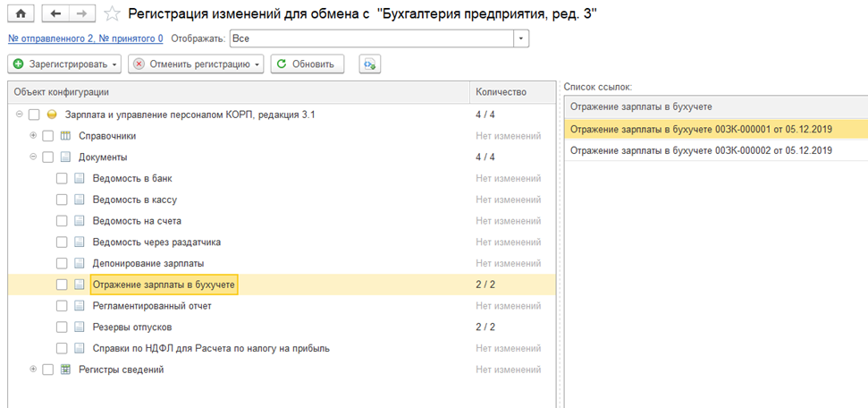Add page to favorites with star icon
Image resolution: width=868 pixels, height=408 pixels.
coord(113,13)
